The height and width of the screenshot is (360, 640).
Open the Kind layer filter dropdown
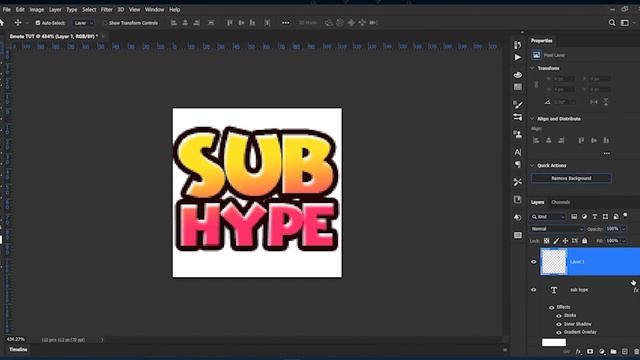click(548, 217)
